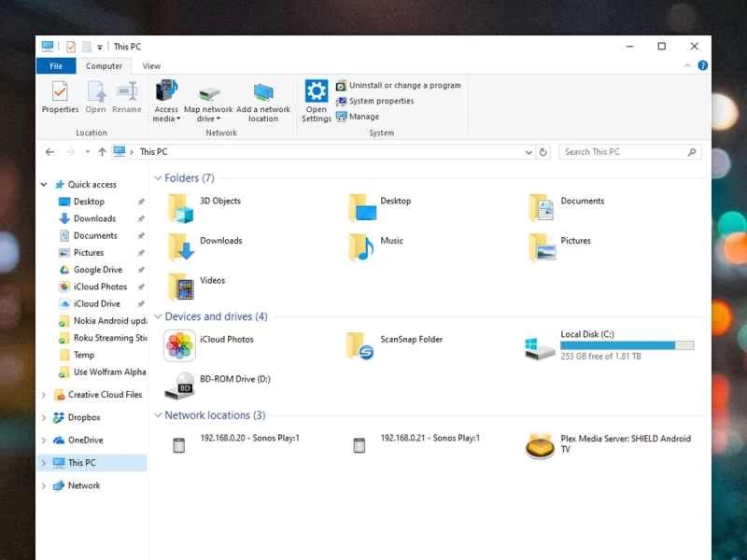Image resolution: width=747 pixels, height=560 pixels.
Task: Click inside the Search This PC box
Action: coord(630,151)
